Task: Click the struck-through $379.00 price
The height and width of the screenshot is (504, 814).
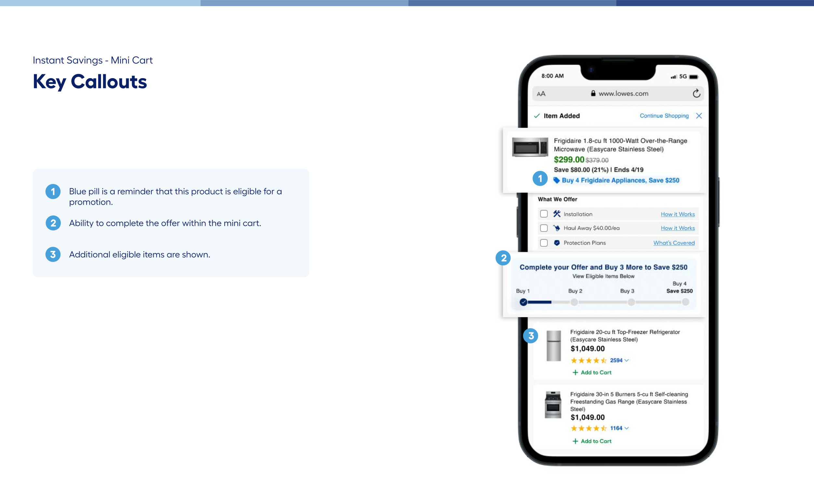Action: coord(597,160)
